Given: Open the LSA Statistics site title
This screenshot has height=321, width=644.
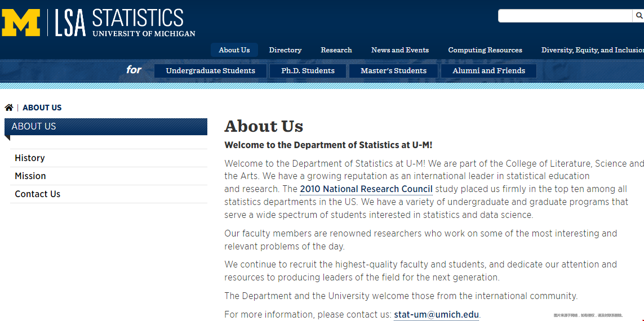Looking at the screenshot, I should tap(125, 23).
